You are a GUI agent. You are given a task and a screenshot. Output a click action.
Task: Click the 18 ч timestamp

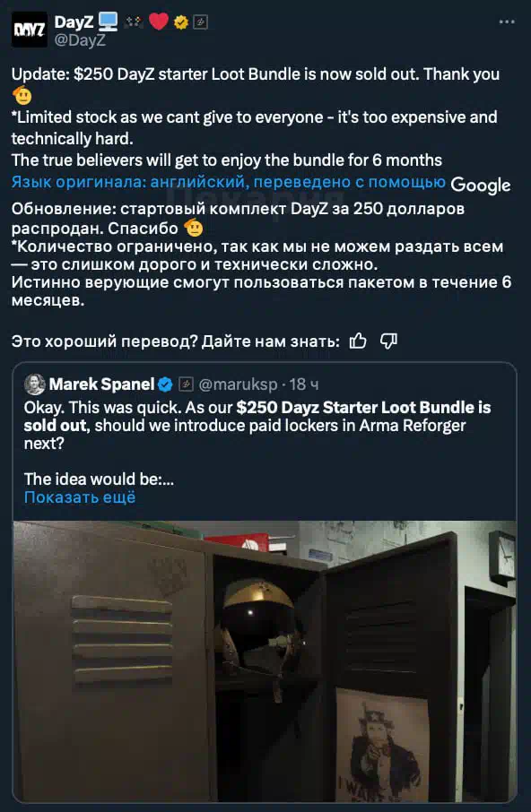304,384
